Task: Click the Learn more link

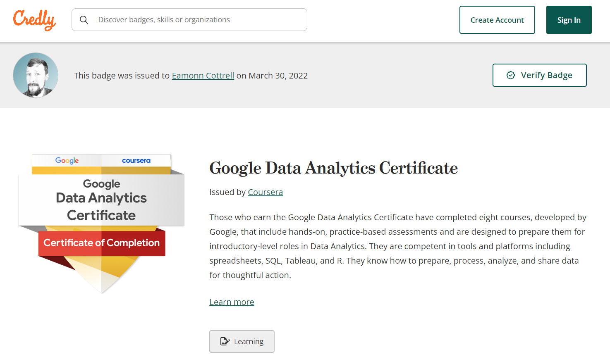Action: tap(232, 302)
